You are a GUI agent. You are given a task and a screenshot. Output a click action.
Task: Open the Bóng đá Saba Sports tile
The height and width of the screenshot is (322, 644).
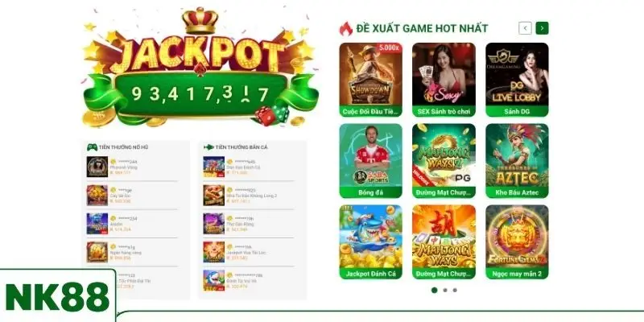371,161
